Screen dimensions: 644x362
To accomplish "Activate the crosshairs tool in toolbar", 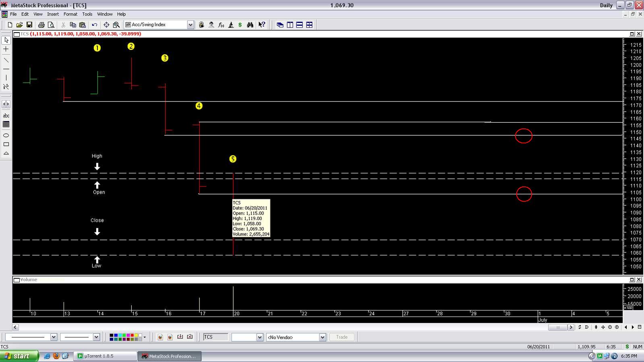I will (106, 25).
